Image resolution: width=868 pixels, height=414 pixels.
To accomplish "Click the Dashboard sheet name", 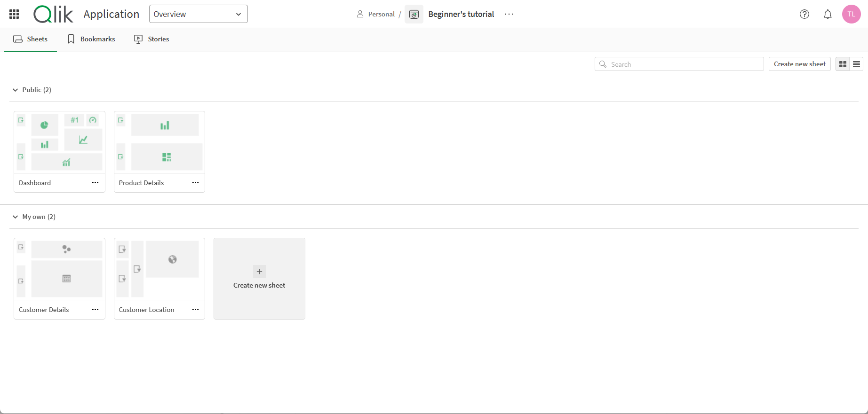I will [35, 183].
